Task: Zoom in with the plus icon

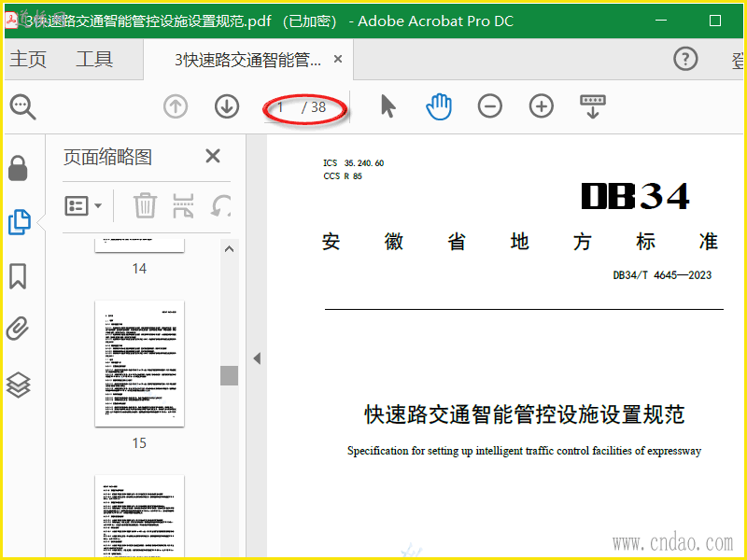Action: pos(542,106)
